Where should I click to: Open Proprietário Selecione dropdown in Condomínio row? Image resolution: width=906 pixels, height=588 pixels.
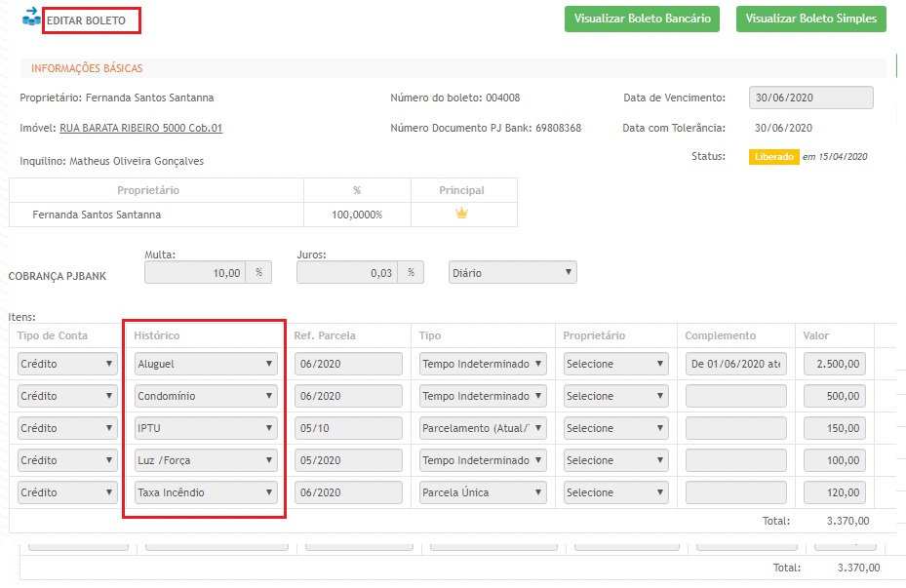coord(615,396)
